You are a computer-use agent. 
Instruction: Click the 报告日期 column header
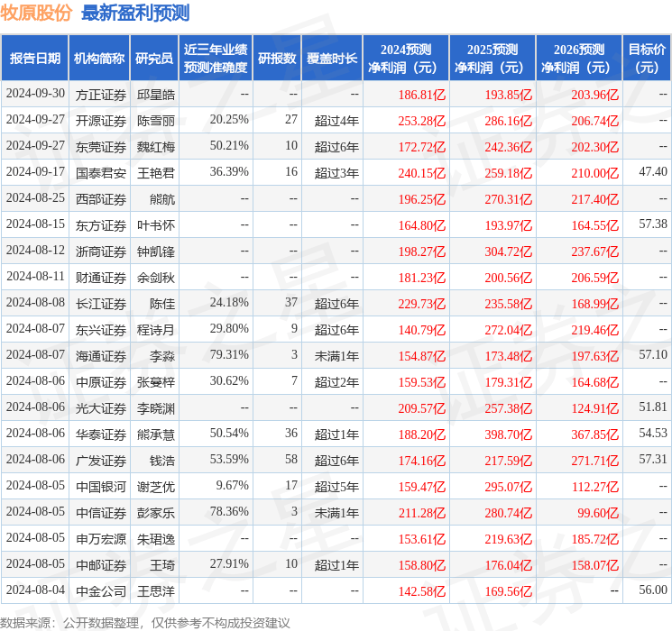pos(34,58)
